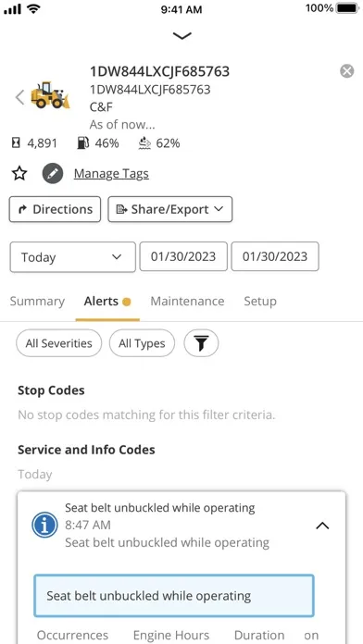The width and height of the screenshot is (363, 644).
Task: Click the blue info icon on seat belt alert
Action: click(x=44, y=525)
